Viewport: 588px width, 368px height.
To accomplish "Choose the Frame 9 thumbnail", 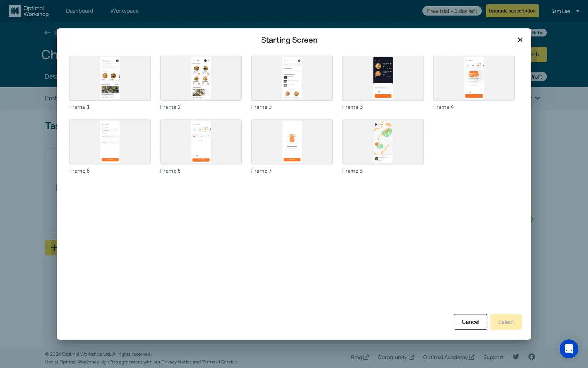I will point(292,78).
